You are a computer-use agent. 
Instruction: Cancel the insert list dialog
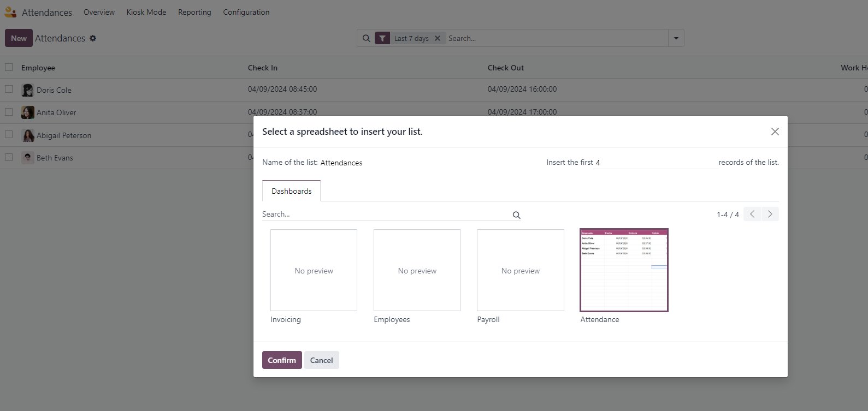click(322, 360)
